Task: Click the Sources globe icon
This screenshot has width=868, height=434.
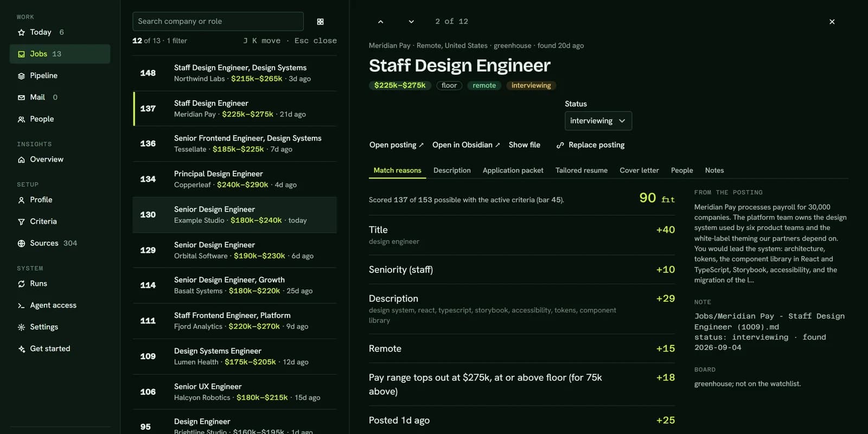Action: click(x=21, y=244)
